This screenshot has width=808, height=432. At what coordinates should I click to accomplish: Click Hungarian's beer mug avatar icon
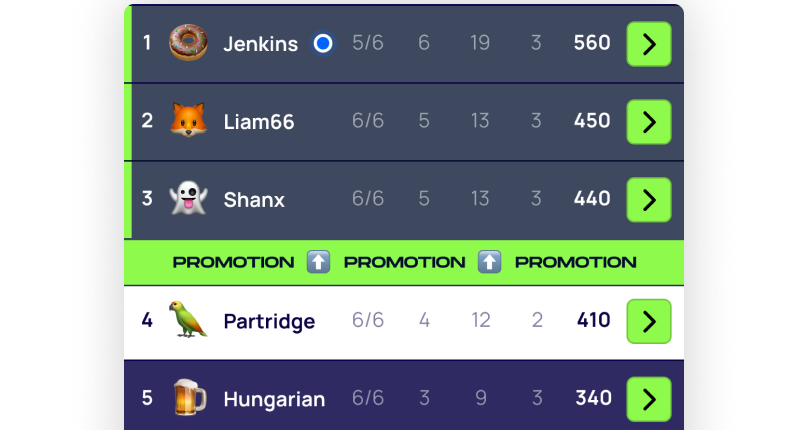[x=189, y=397]
